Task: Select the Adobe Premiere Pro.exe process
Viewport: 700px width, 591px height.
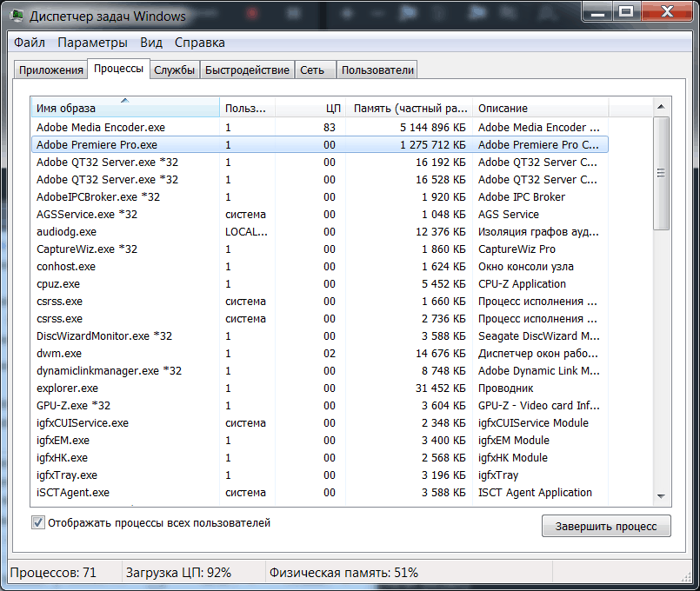Action: [x=320, y=145]
